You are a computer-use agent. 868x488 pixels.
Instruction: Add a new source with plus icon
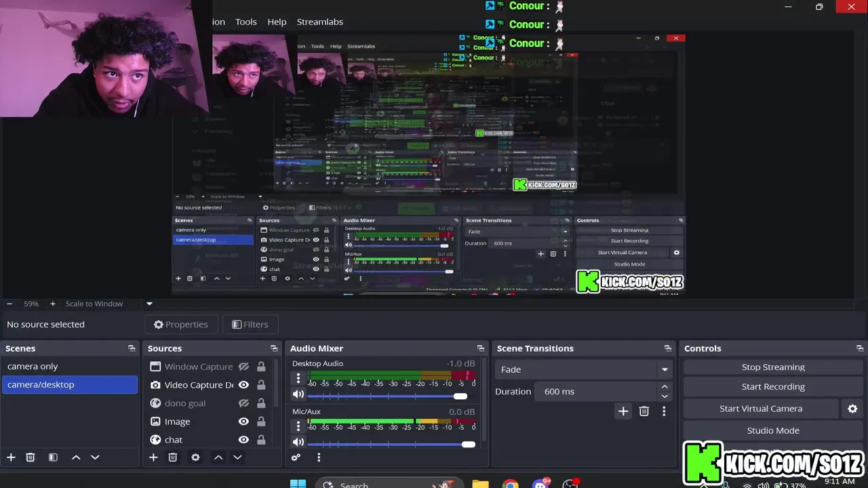(153, 457)
